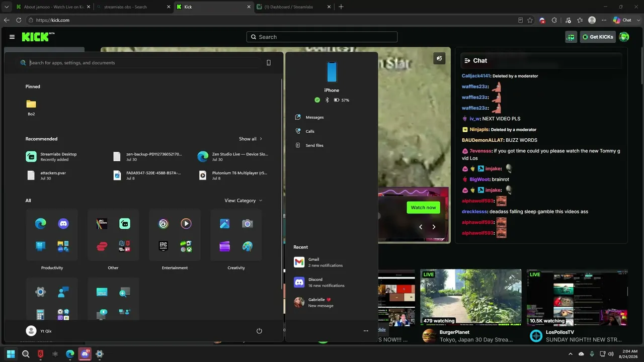The height and width of the screenshot is (362, 644).
Task: Open the View: Category dropdown
Action: click(x=244, y=201)
